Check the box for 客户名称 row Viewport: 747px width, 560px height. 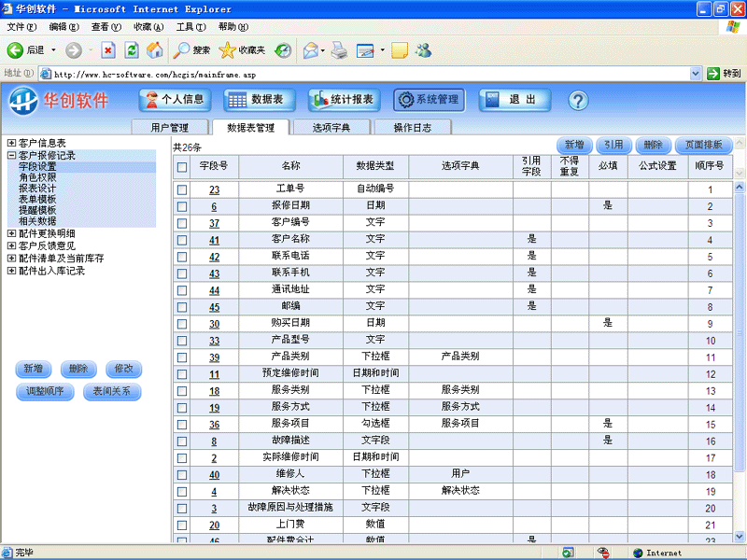pyautogui.click(x=181, y=240)
